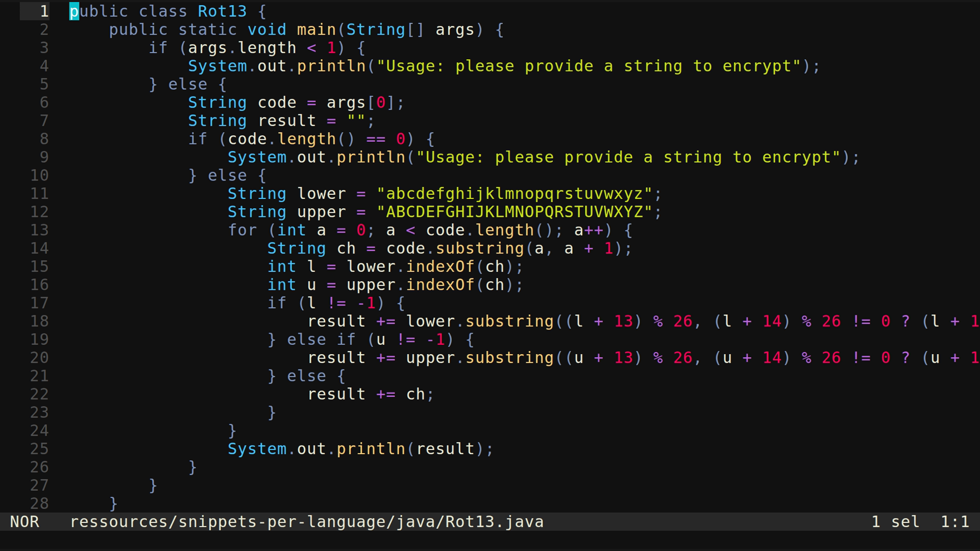Click the number 13 on line 18
Viewport: 980px width, 551px height.
(x=625, y=321)
